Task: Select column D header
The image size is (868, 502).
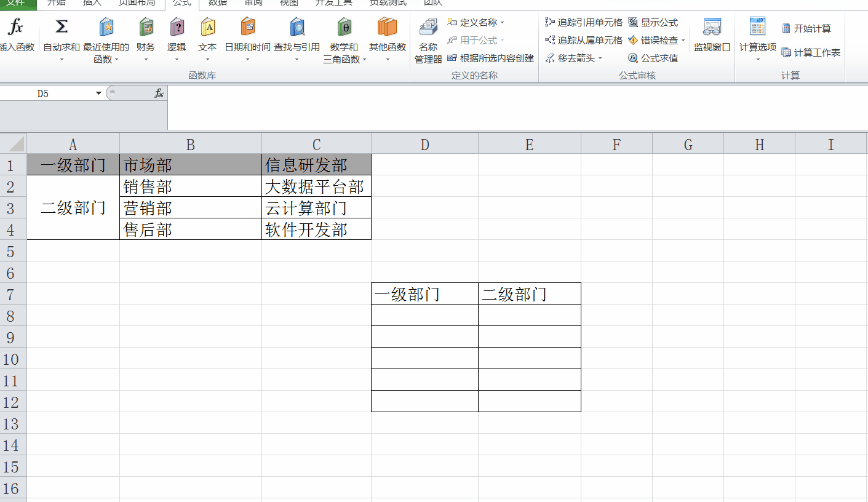Action: (x=424, y=145)
